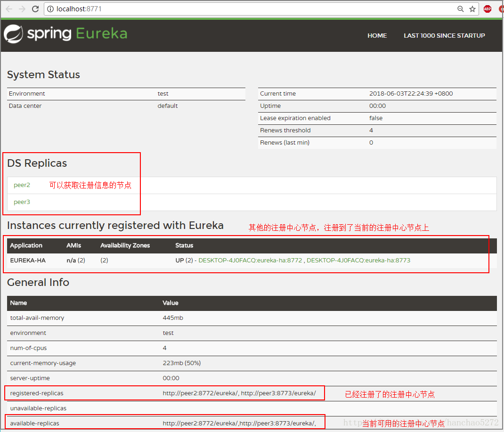Open the HOME menu item

tap(377, 36)
